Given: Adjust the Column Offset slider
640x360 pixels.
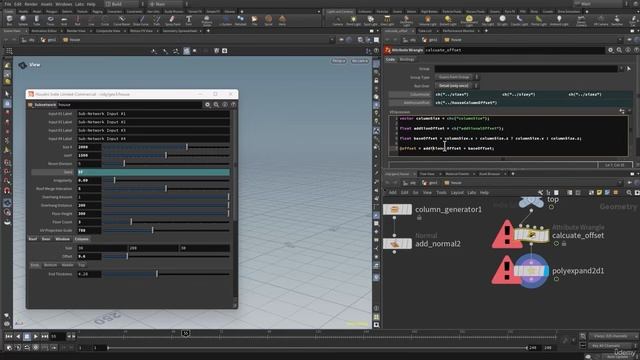Looking at the screenshot, I should 166,256.
